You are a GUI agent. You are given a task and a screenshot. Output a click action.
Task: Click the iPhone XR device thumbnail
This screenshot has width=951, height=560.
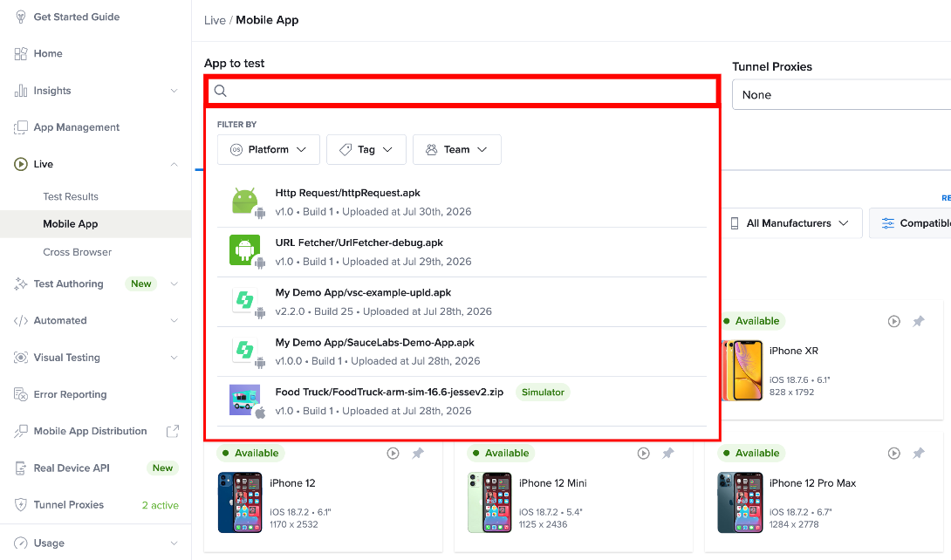point(742,371)
